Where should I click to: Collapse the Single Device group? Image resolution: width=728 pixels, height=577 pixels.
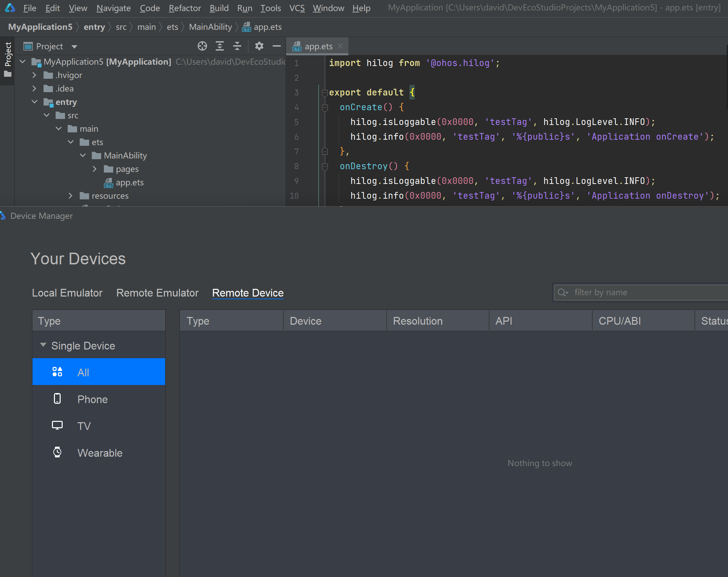(43, 345)
